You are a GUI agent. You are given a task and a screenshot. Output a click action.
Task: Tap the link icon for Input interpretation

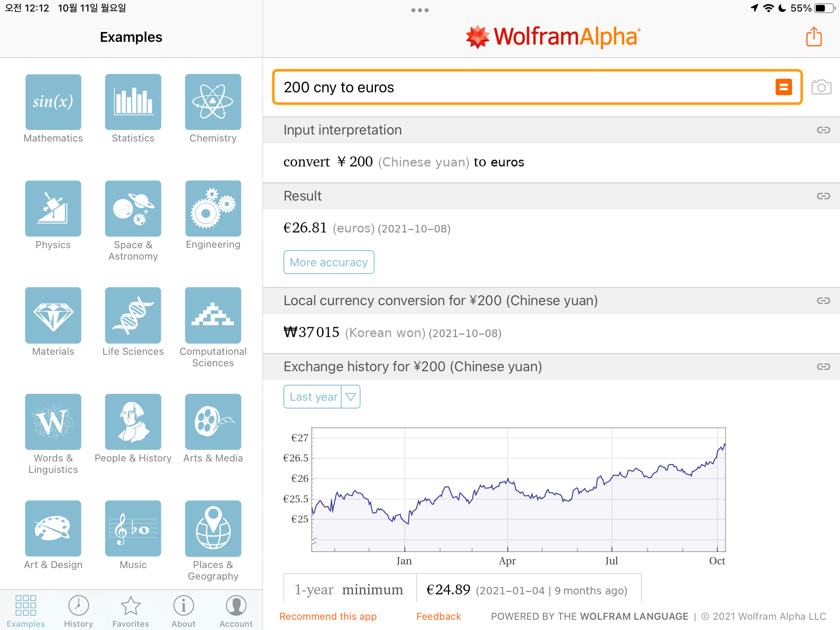(823, 130)
